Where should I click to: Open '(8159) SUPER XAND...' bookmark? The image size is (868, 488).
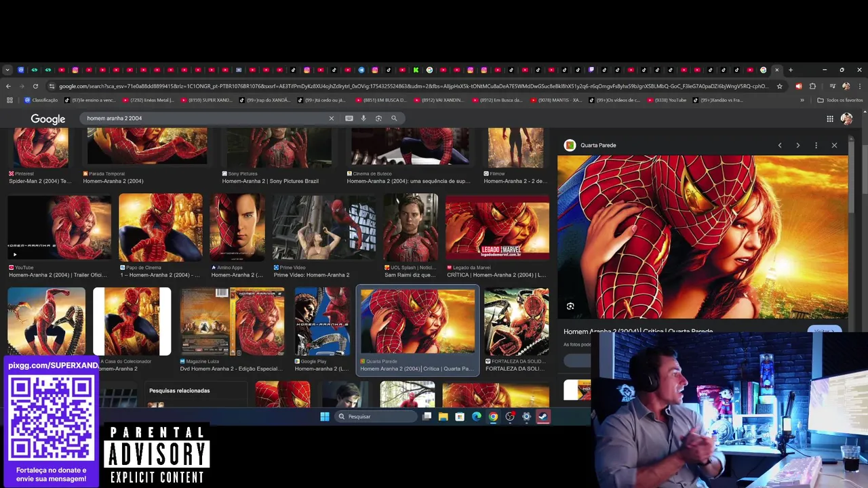(x=206, y=100)
